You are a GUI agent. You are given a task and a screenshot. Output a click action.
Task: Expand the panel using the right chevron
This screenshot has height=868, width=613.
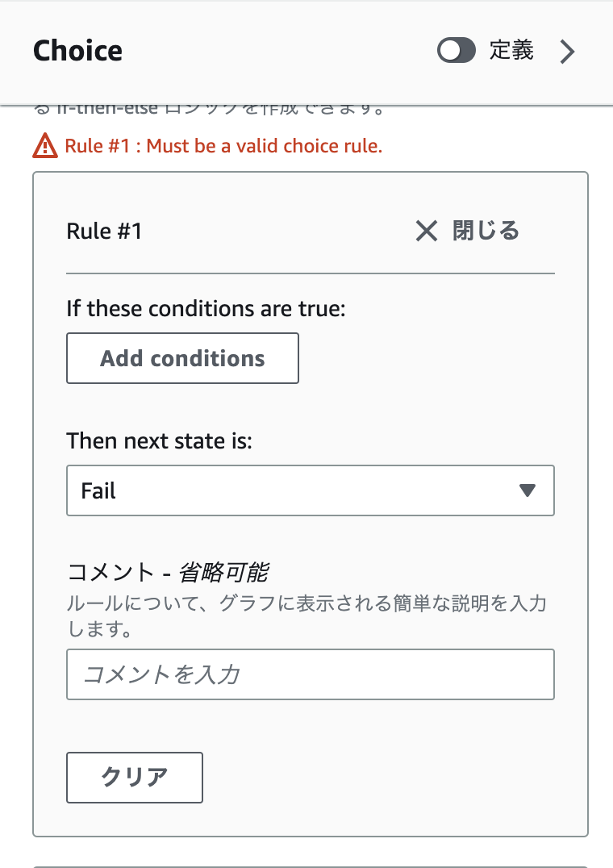(568, 52)
